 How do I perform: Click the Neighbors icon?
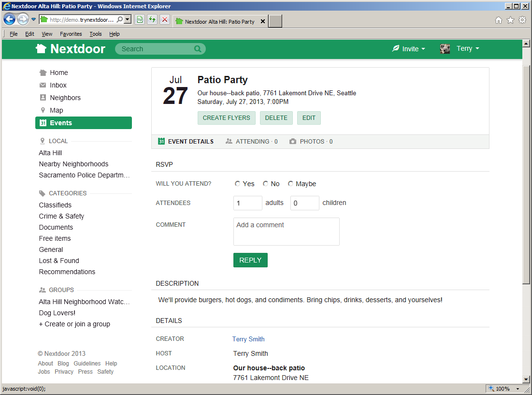[43, 98]
